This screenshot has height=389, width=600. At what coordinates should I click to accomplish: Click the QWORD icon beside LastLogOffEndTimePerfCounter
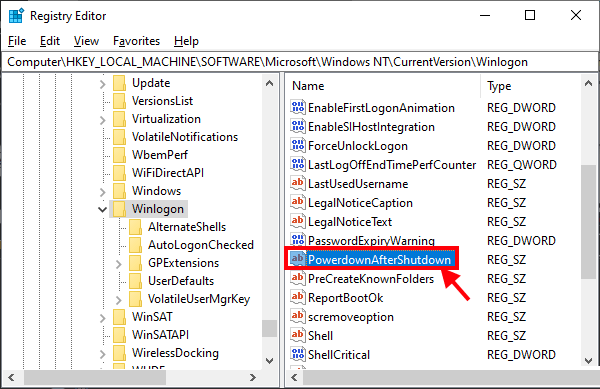298,164
